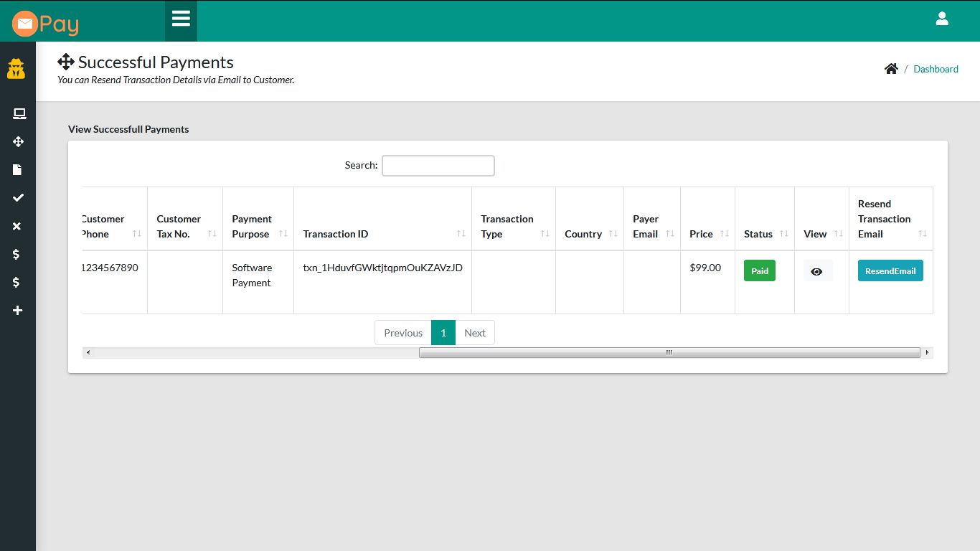Select the yellow admin icon in the sidebar
Viewport: 980px width, 551px height.
coord(16,69)
